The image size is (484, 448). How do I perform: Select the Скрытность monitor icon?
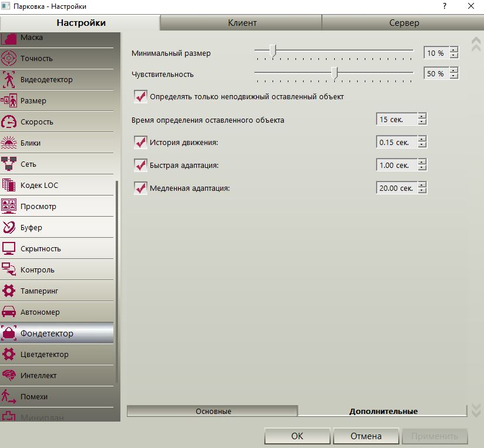[9, 248]
